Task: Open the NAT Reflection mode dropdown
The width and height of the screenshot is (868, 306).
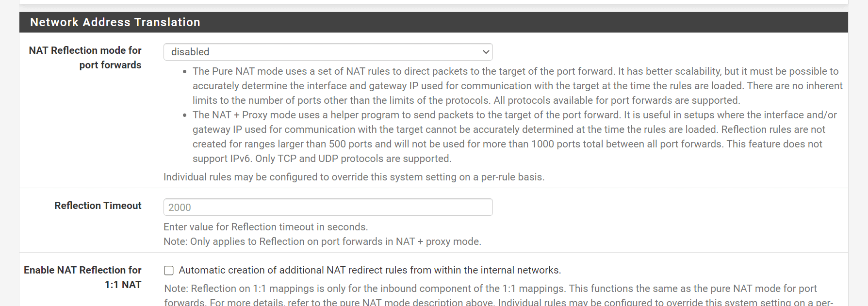Action: tap(328, 52)
